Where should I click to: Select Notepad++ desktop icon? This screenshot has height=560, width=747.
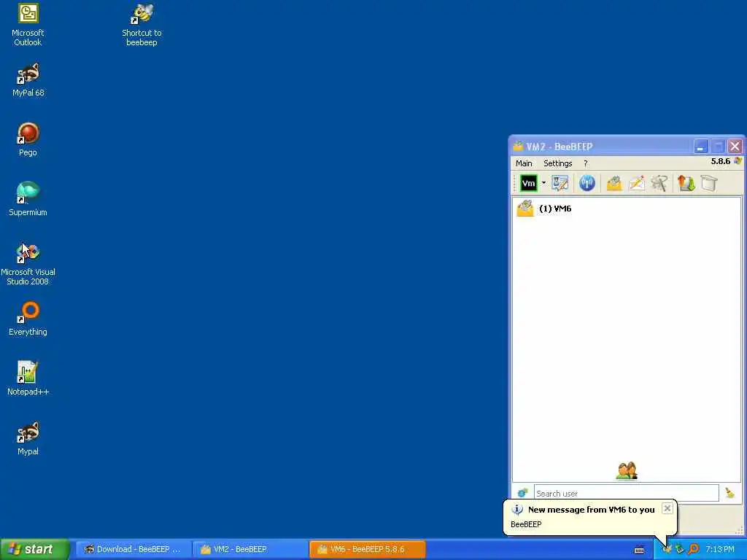click(28, 378)
